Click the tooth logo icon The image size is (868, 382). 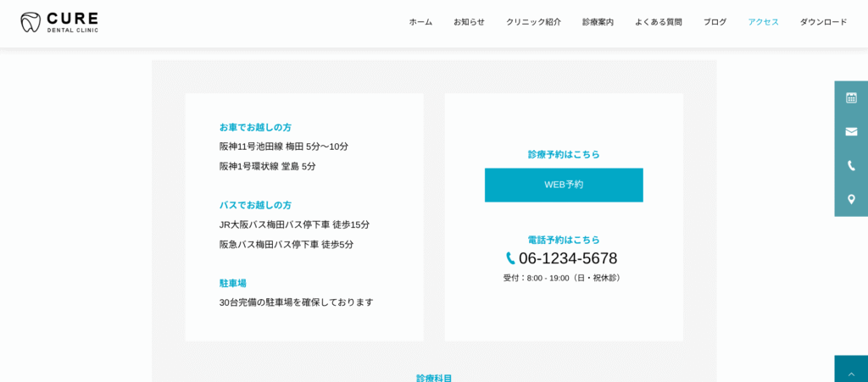coord(31,22)
